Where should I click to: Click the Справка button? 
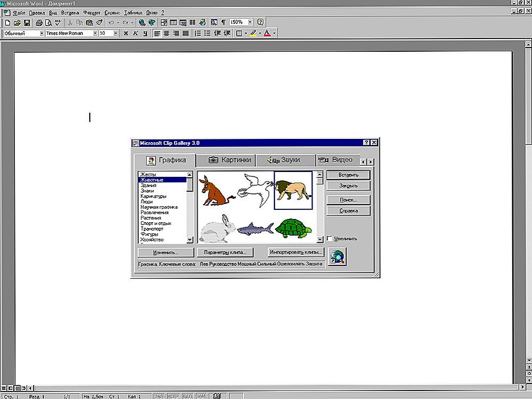348,210
